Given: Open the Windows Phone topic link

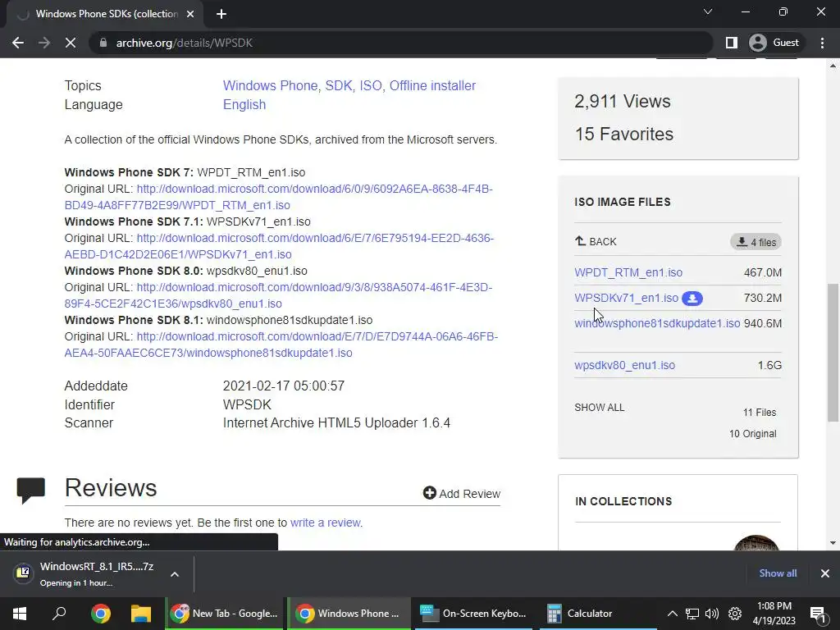Looking at the screenshot, I should [x=271, y=85].
